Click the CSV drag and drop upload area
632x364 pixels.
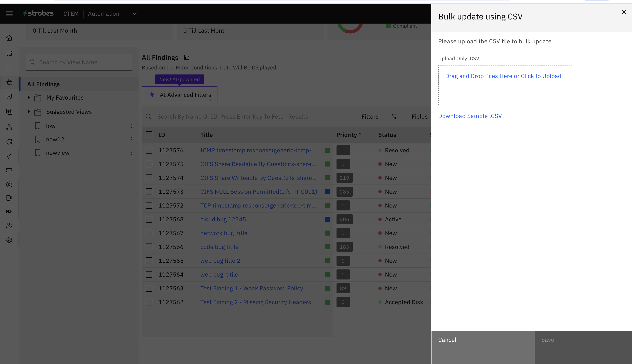[505, 85]
